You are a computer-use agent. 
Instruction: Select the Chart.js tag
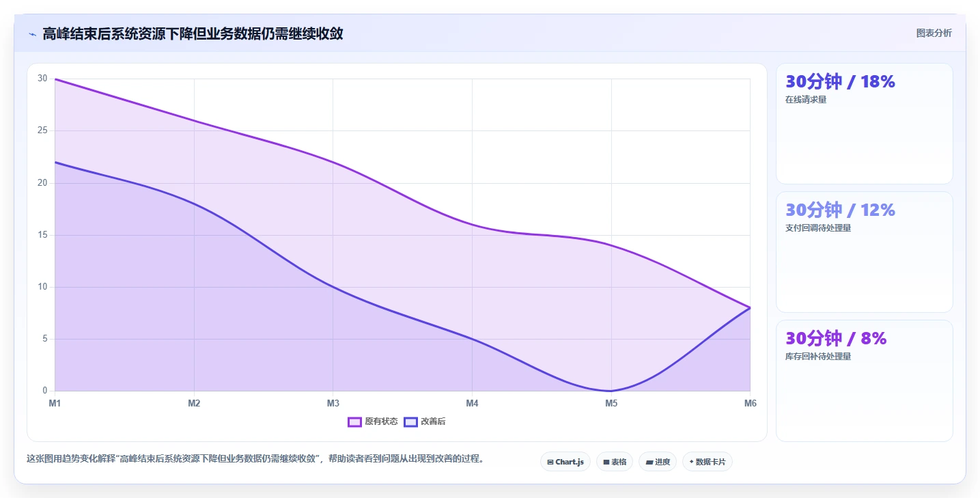click(565, 462)
